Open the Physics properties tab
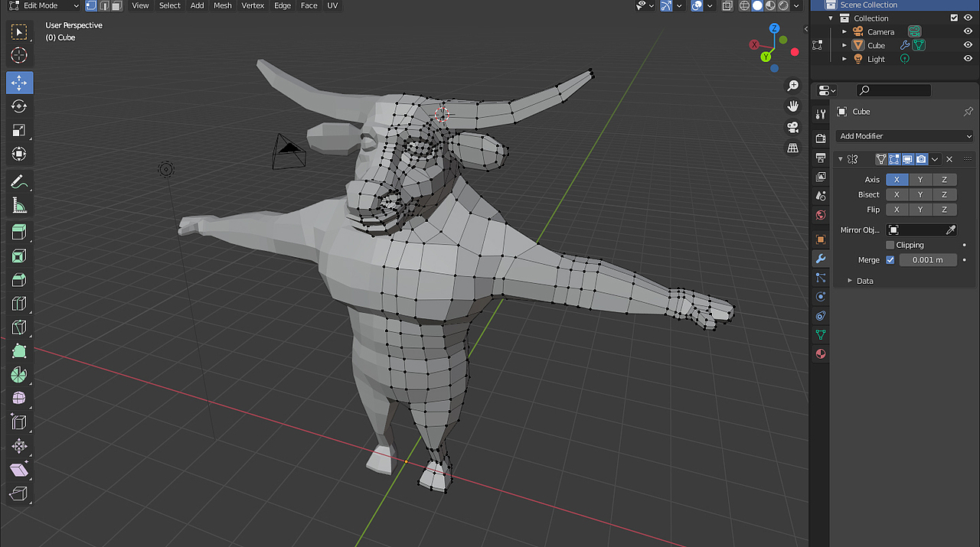The image size is (980, 547). (821, 296)
